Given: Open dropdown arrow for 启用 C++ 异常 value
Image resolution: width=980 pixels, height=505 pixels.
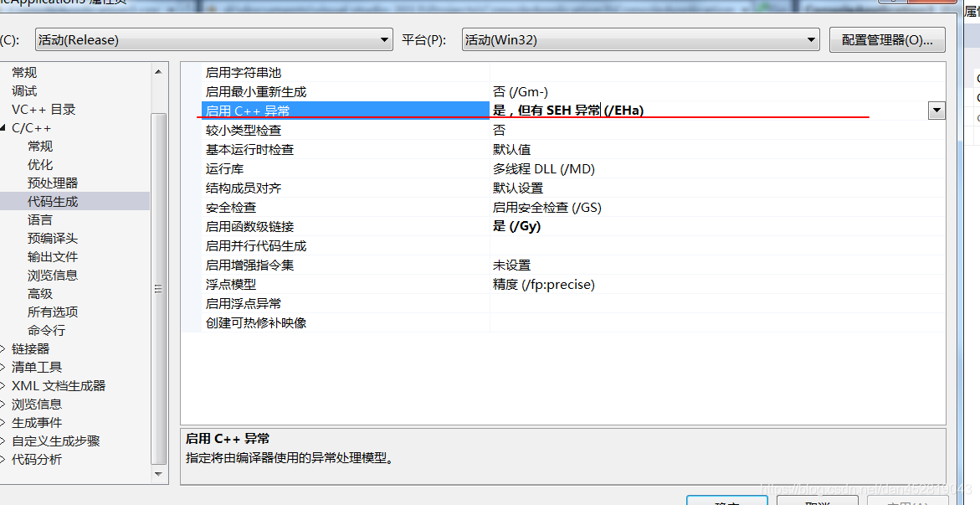Looking at the screenshot, I should click(x=936, y=111).
